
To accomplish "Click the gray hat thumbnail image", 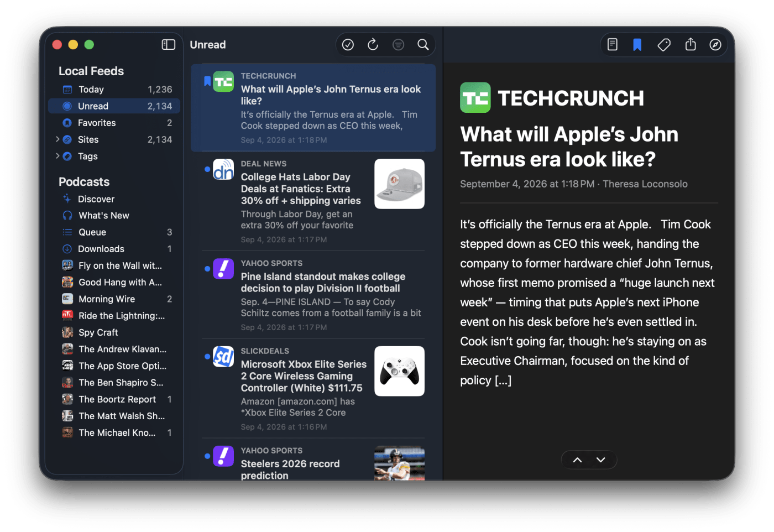I will [x=399, y=184].
